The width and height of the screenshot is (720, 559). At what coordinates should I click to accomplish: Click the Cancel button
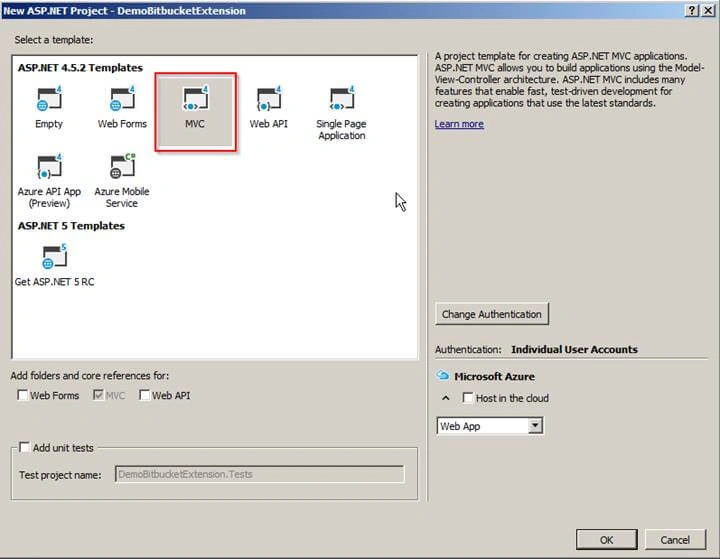pos(675,540)
